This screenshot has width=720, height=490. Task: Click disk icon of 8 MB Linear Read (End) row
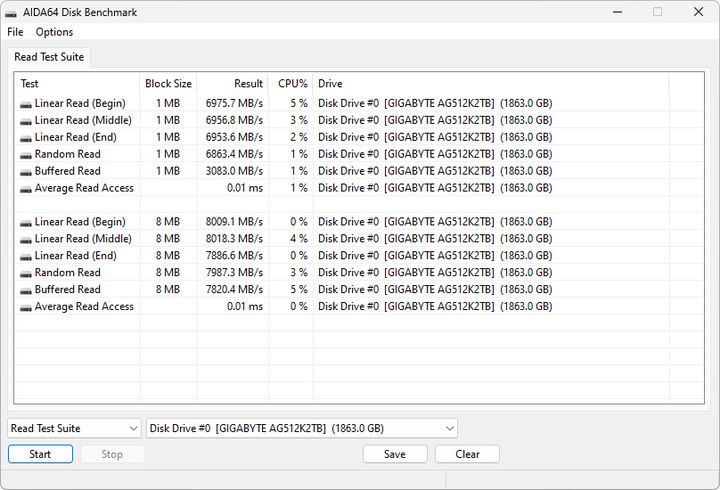[26, 257]
